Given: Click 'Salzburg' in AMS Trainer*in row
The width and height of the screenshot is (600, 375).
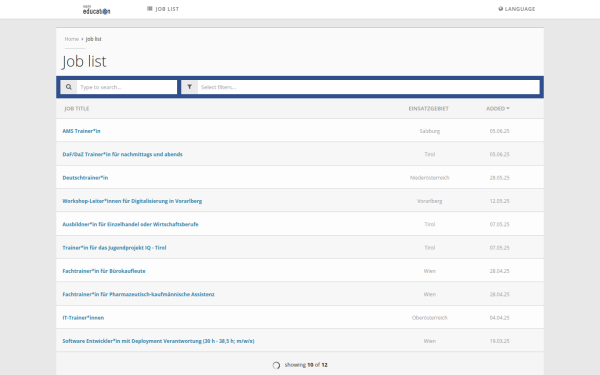Looking at the screenshot, I should point(430,131).
